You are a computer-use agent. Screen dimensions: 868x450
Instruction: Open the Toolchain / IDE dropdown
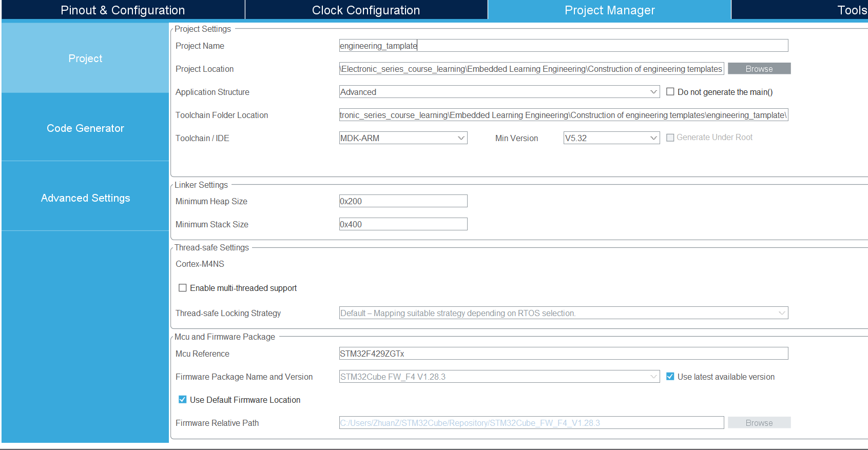(403, 138)
